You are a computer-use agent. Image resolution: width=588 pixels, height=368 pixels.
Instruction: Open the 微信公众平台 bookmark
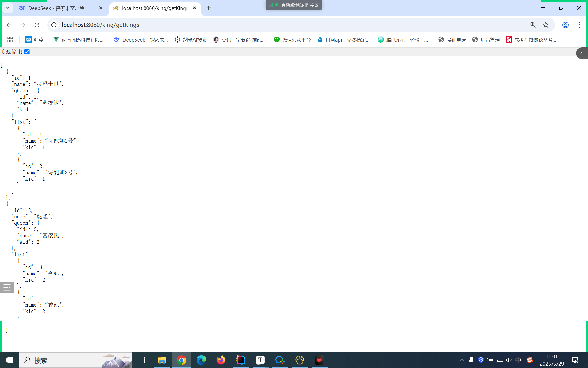292,40
